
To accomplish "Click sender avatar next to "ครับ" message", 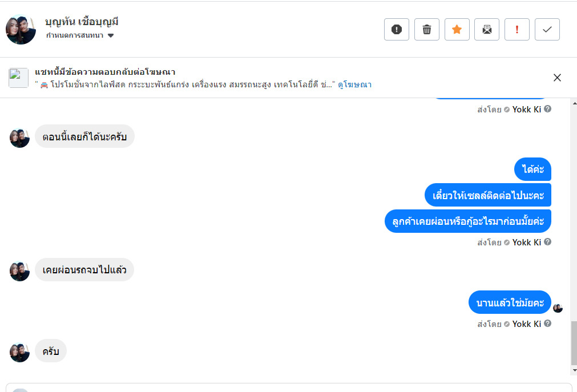I will click(19, 352).
